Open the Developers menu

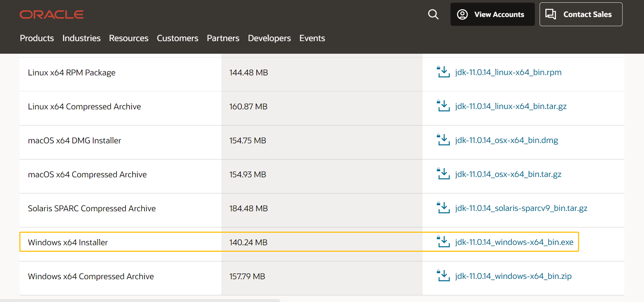(269, 38)
